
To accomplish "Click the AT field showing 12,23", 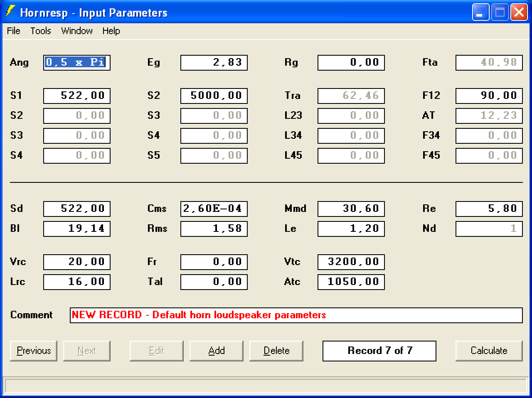I will click(489, 115).
